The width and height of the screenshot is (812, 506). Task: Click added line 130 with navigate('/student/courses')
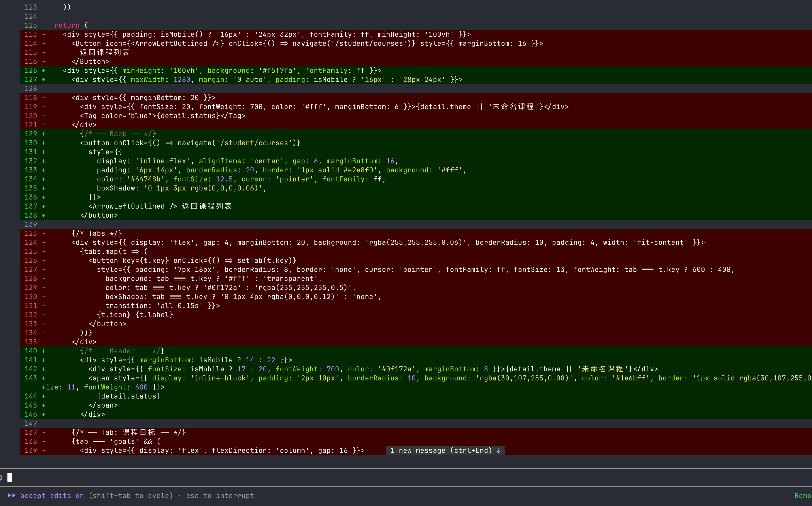coord(416,143)
